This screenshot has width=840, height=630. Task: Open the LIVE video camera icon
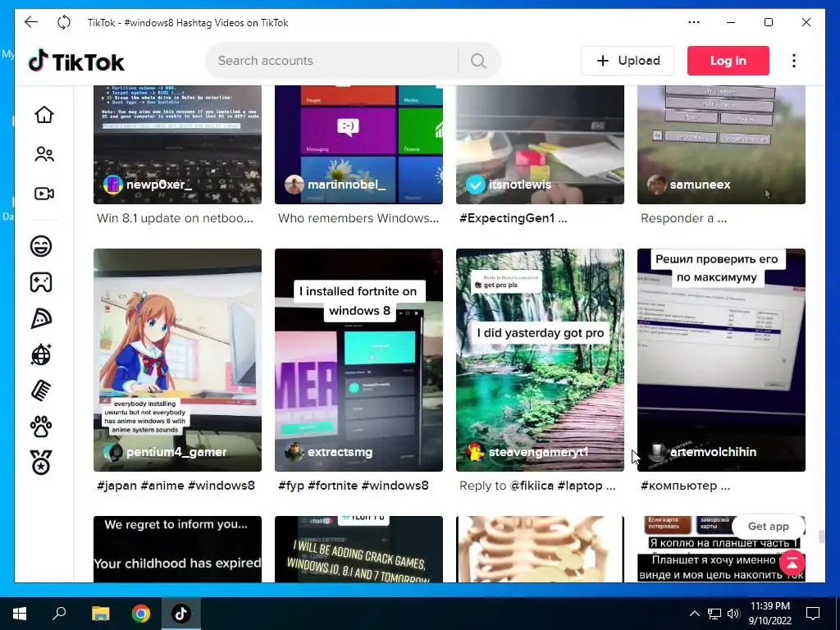(x=44, y=194)
